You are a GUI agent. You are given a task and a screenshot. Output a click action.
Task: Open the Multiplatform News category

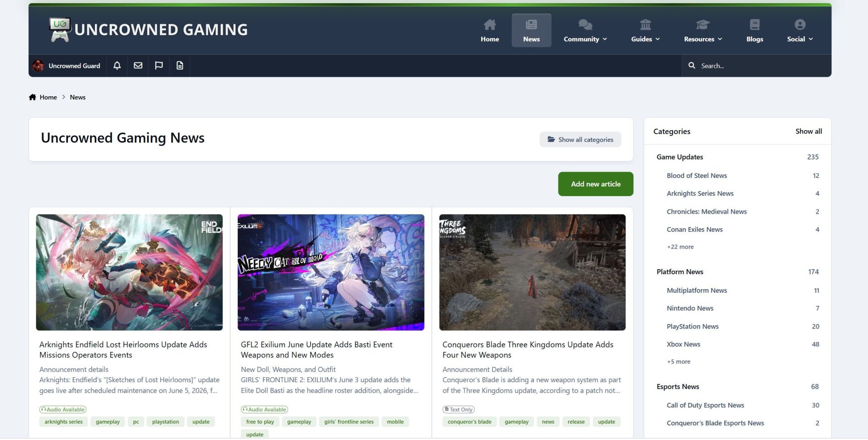(697, 290)
